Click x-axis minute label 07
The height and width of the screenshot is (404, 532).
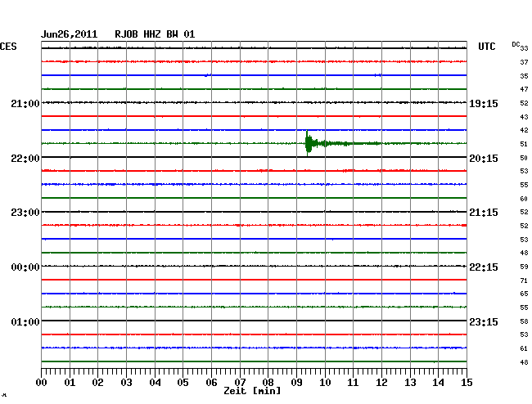pos(240,382)
